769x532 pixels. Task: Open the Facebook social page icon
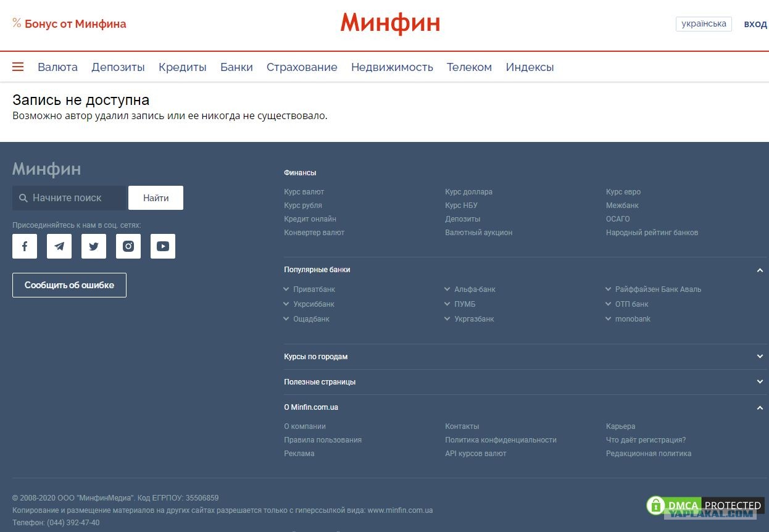25,246
